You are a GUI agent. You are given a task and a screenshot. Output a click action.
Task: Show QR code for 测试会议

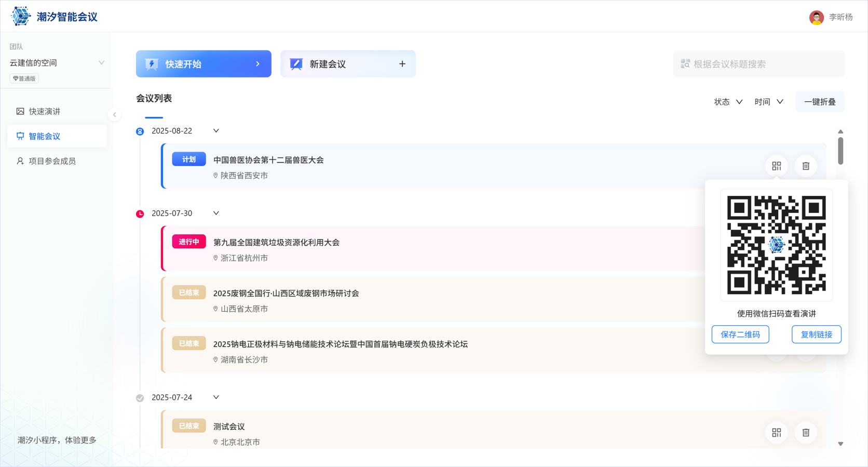[x=776, y=432]
